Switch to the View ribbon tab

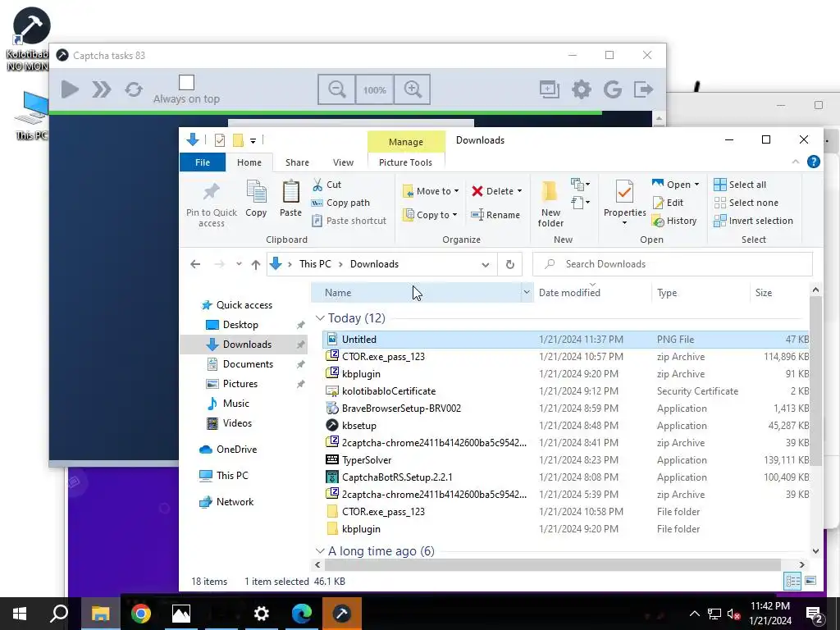343,162
